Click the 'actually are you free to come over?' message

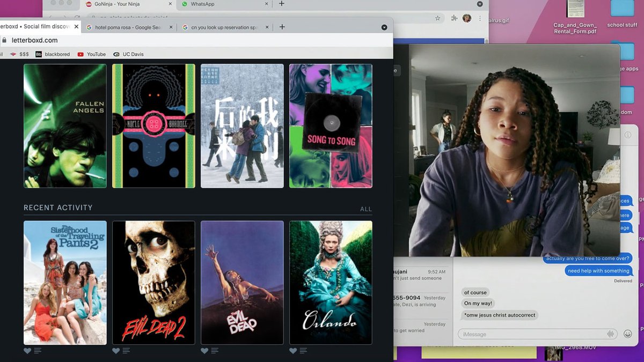pyautogui.click(x=588, y=259)
